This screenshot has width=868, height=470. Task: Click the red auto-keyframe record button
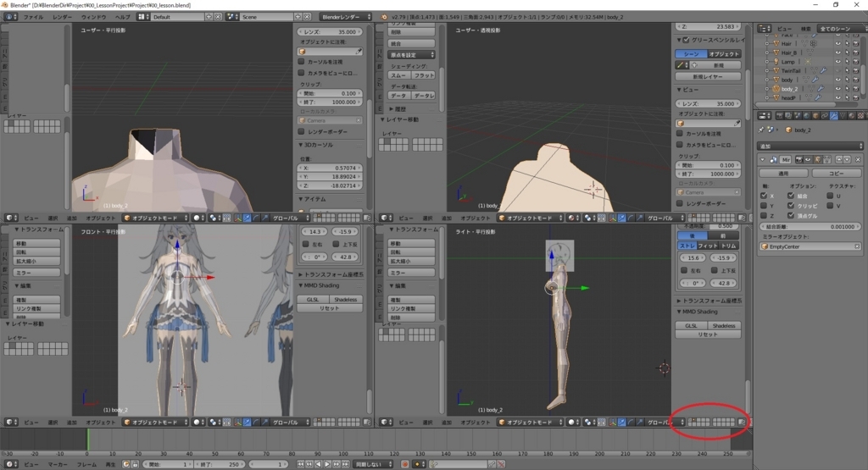(x=404, y=464)
